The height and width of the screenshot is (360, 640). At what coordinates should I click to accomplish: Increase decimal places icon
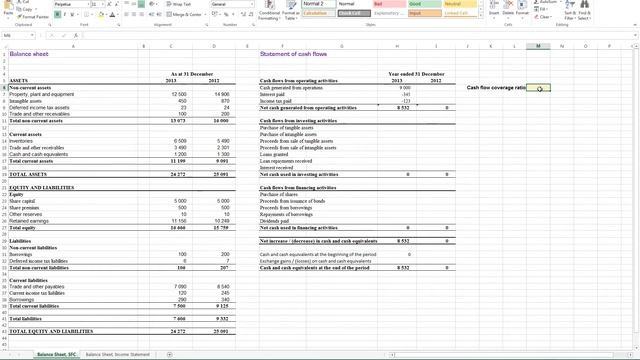243,15
